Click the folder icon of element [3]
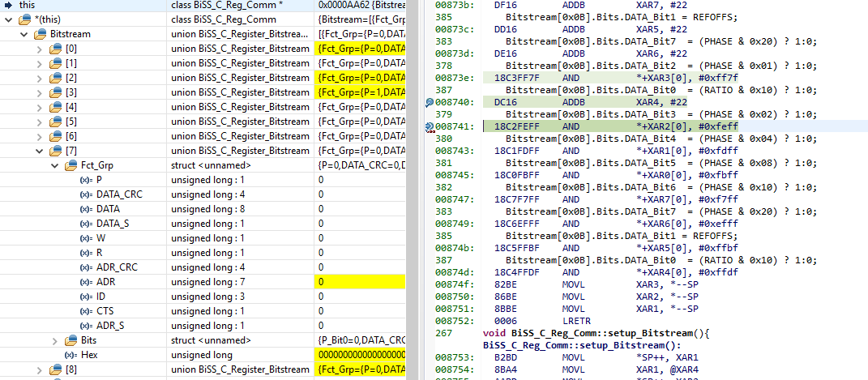The image size is (868, 380). pyautogui.click(x=55, y=92)
